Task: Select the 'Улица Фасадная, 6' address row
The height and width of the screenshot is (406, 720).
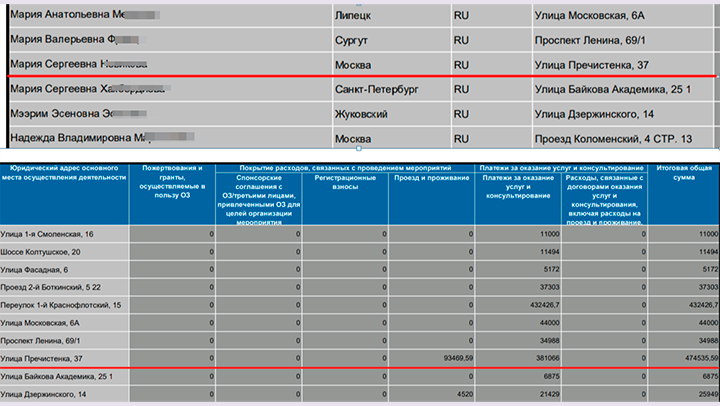Action: click(34, 270)
